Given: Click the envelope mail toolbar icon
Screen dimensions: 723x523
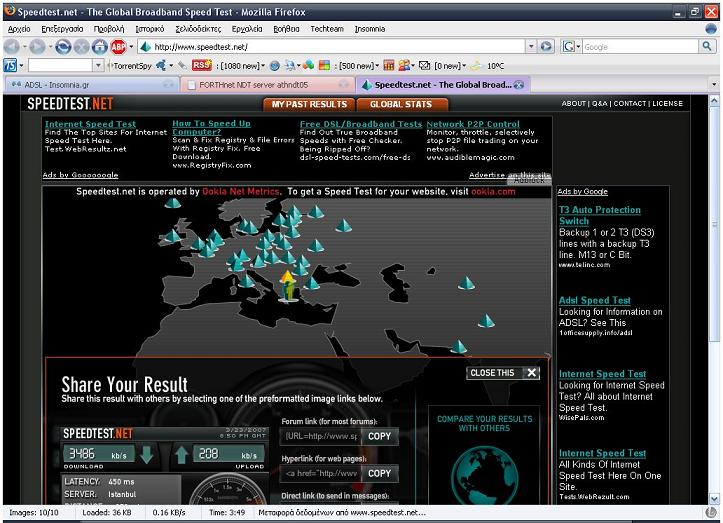Looking at the screenshot, I should point(425,65).
